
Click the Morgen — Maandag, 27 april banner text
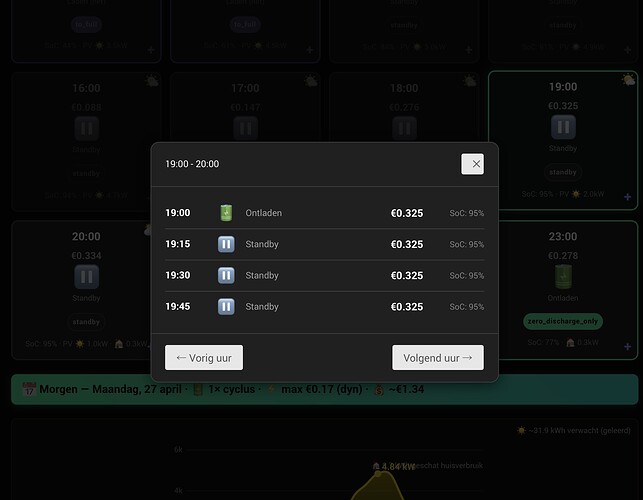pos(110,389)
